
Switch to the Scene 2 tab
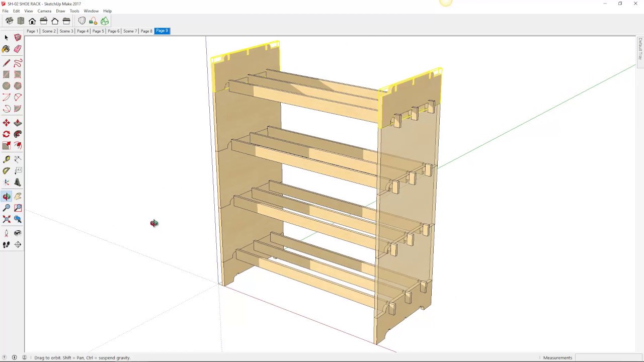tap(49, 31)
